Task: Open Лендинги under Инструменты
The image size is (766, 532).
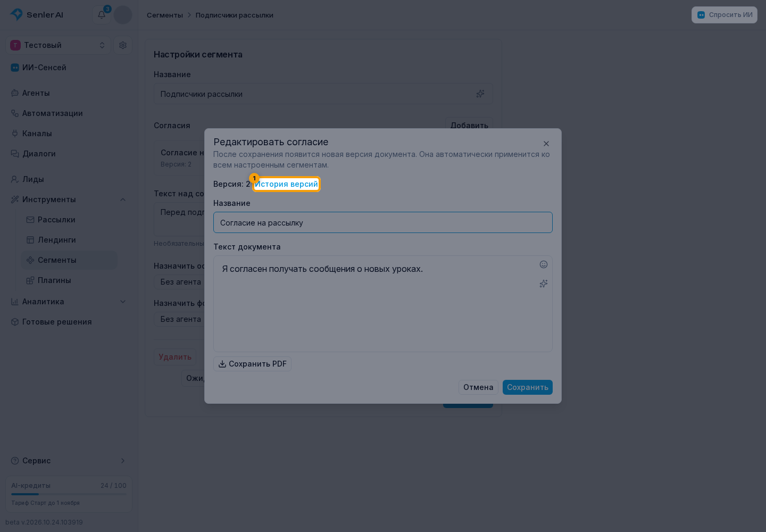Action: pos(57,240)
